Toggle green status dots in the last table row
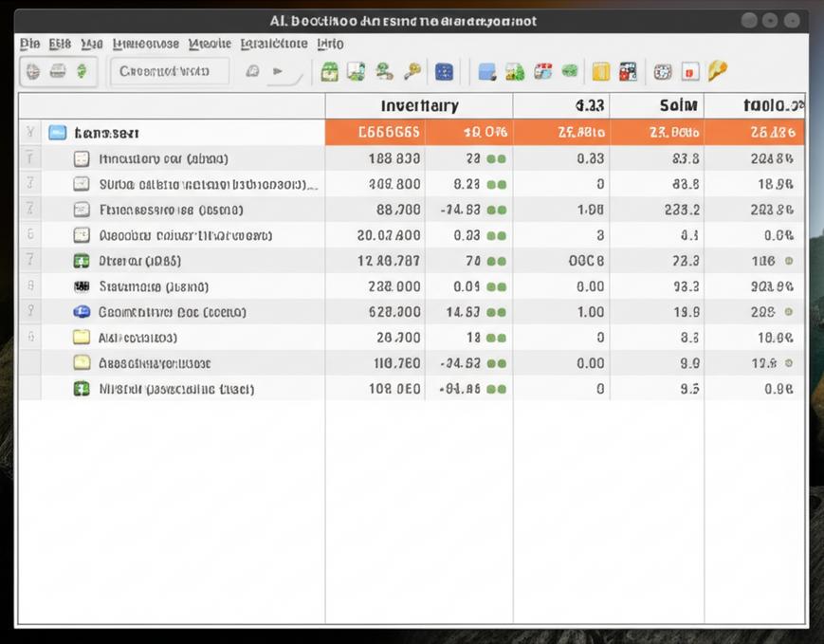Viewport: 824px width, 644px height. (x=496, y=389)
